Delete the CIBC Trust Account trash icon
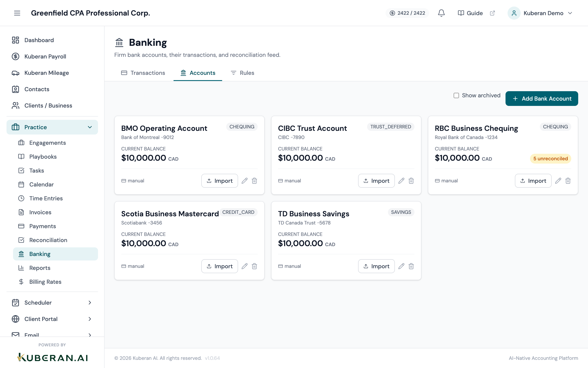588x368 pixels. pyautogui.click(x=411, y=181)
